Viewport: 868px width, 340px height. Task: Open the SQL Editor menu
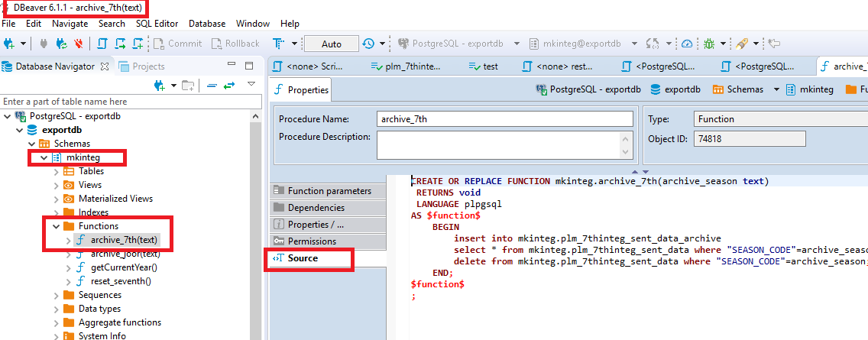[x=157, y=24]
